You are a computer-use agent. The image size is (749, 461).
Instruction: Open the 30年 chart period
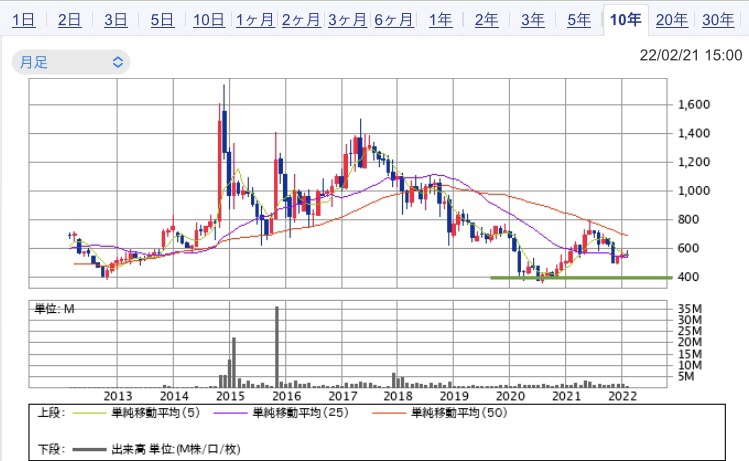click(x=718, y=20)
